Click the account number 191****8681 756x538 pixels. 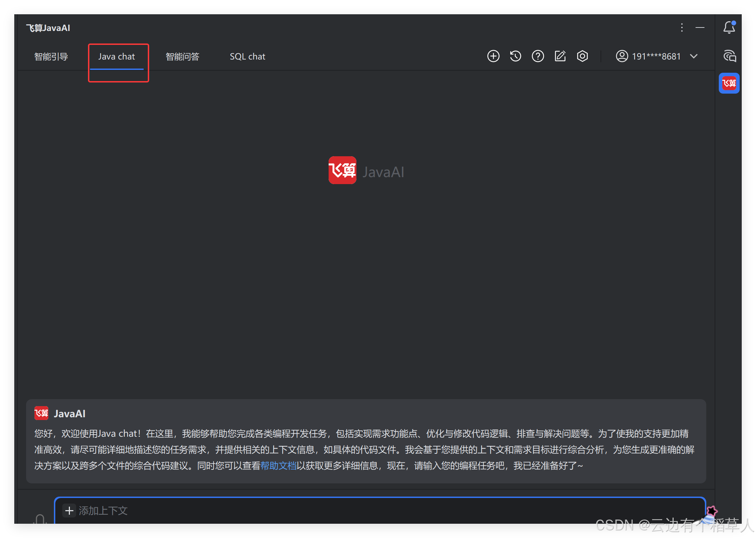[656, 56]
